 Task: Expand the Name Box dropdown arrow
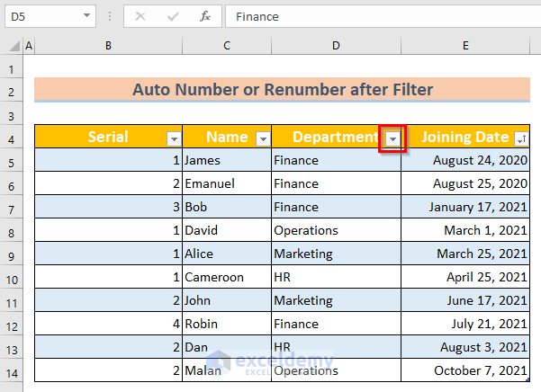86,16
